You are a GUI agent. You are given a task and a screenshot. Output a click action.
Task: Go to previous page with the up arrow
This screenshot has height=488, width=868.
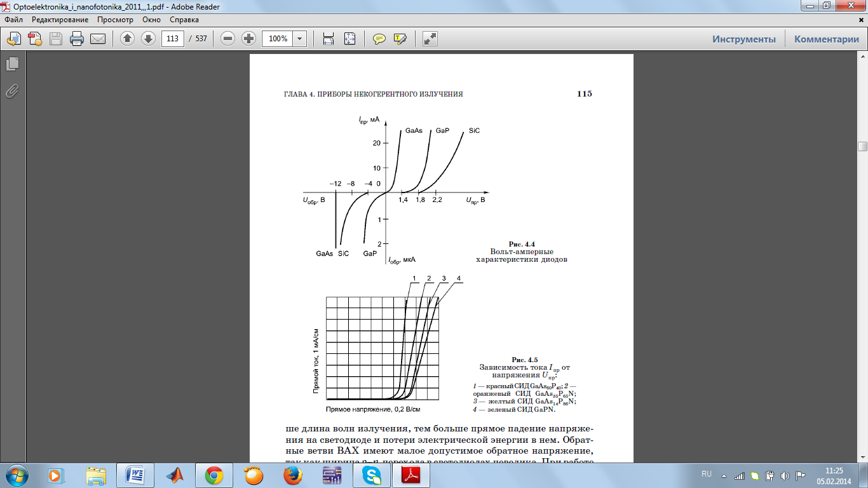click(x=127, y=39)
